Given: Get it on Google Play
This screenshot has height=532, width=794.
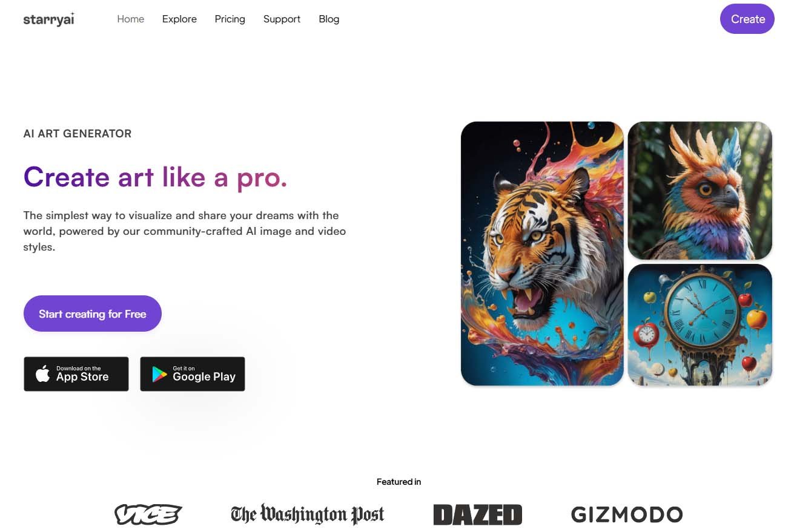Looking at the screenshot, I should [193, 374].
